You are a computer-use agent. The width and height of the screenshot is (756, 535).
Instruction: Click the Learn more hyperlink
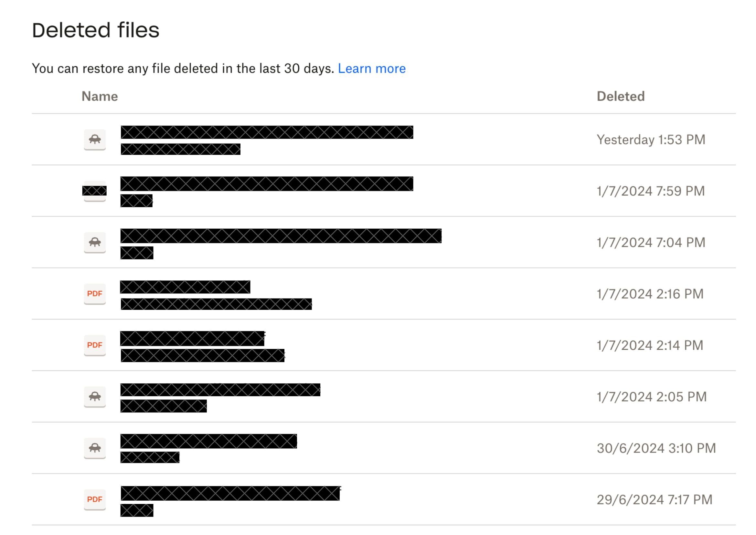pyautogui.click(x=372, y=68)
